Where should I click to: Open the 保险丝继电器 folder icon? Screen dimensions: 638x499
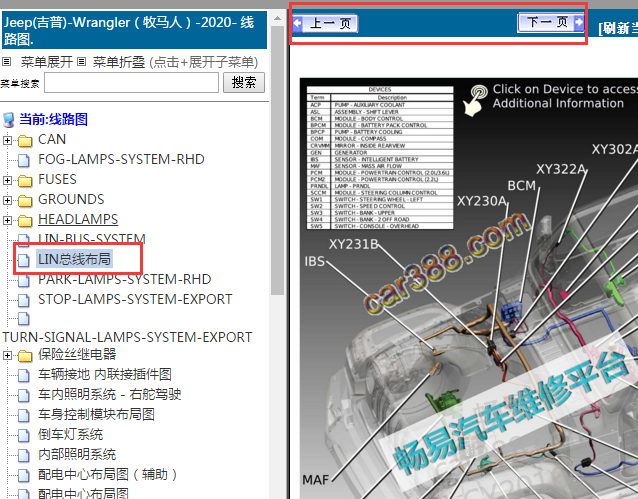tap(25, 356)
